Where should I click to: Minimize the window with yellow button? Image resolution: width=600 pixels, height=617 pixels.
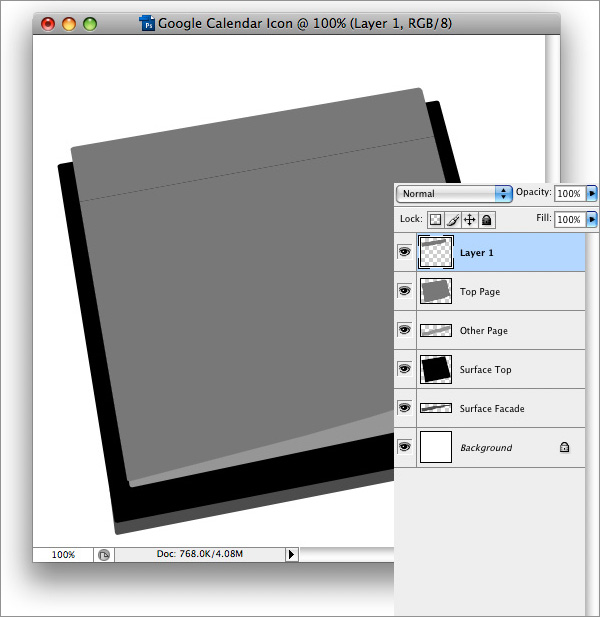[69, 24]
